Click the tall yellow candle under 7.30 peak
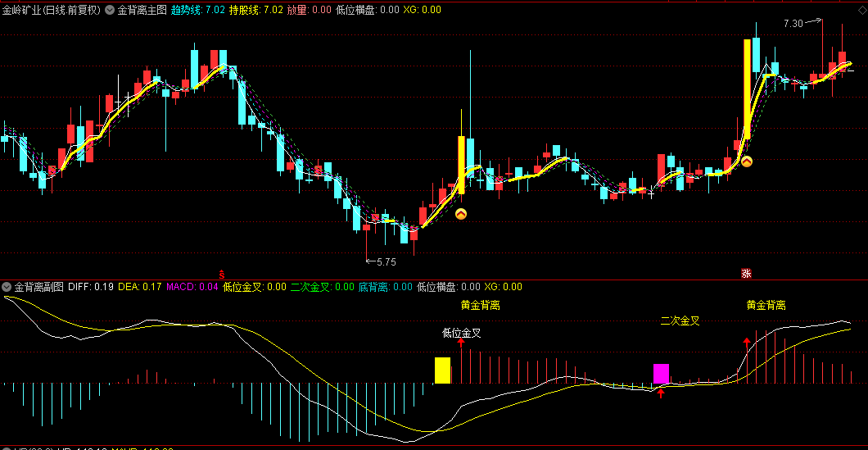This screenshot has height=450, width=868. point(747,89)
